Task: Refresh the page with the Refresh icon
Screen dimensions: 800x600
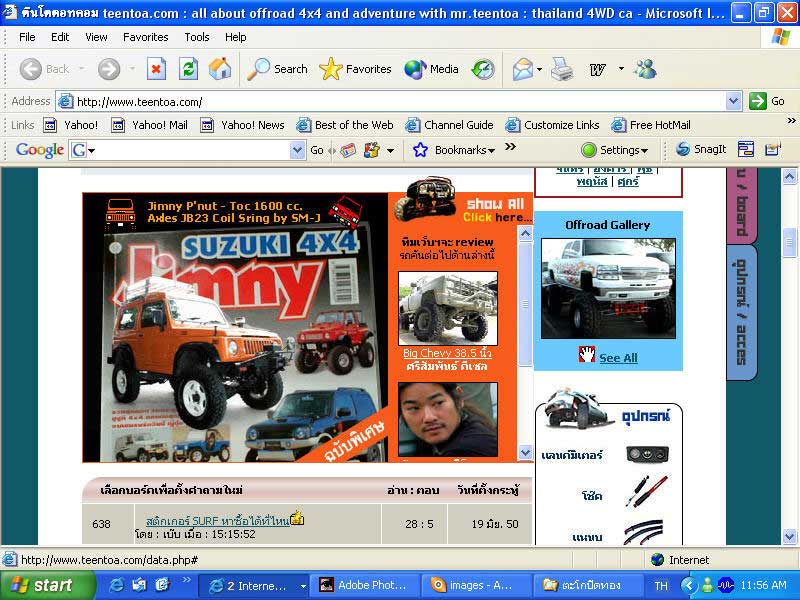Action: (188, 69)
